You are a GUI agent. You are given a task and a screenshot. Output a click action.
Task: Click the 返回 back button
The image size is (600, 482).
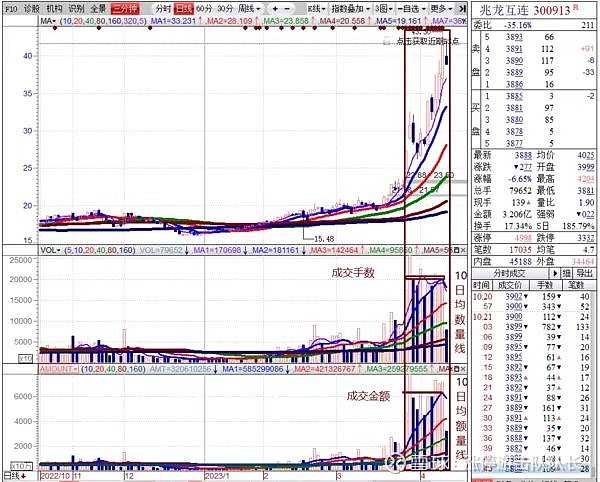pyautogui.click(x=459, y=7)
